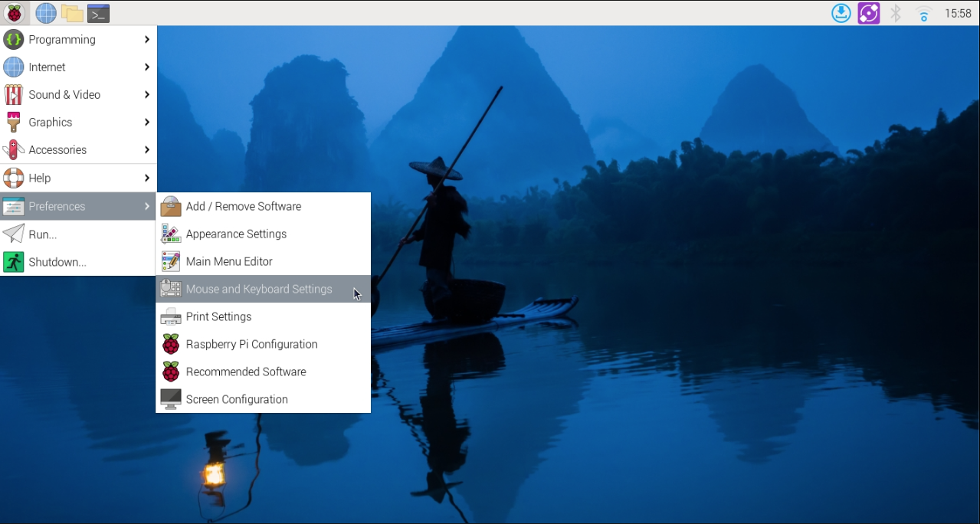Open the VNC Server tray icon
The image size is (980, 524).
click(868, 13)
